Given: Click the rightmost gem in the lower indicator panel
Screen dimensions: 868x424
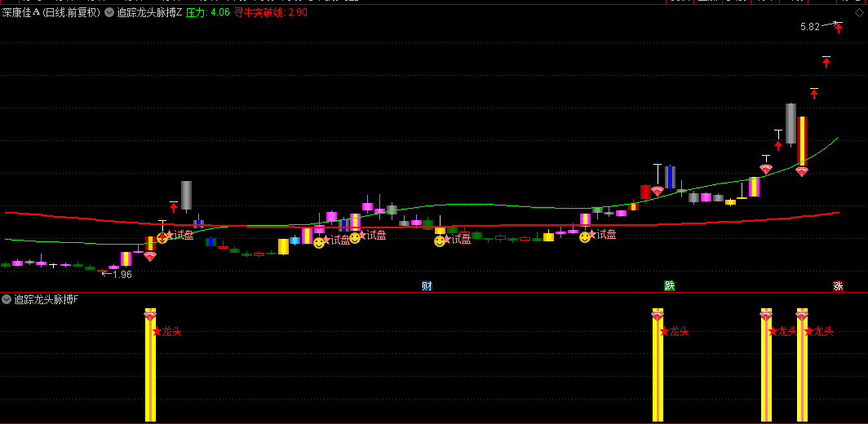Looking at the screenshot, I should coord(802,316).
